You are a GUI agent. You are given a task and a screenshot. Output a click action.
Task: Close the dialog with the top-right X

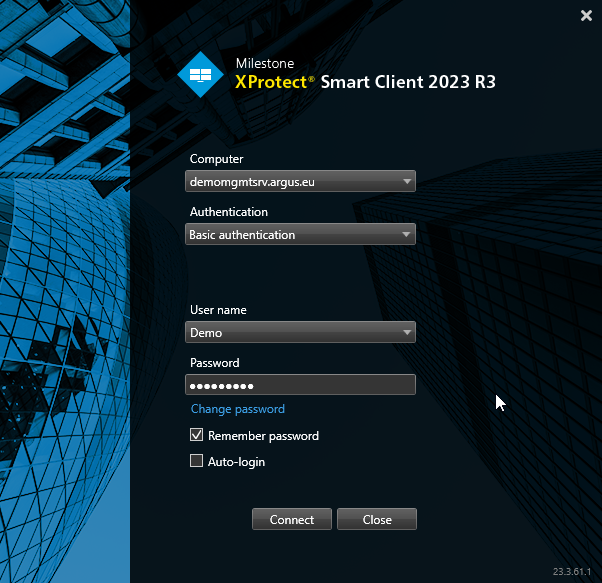(586, 15)
